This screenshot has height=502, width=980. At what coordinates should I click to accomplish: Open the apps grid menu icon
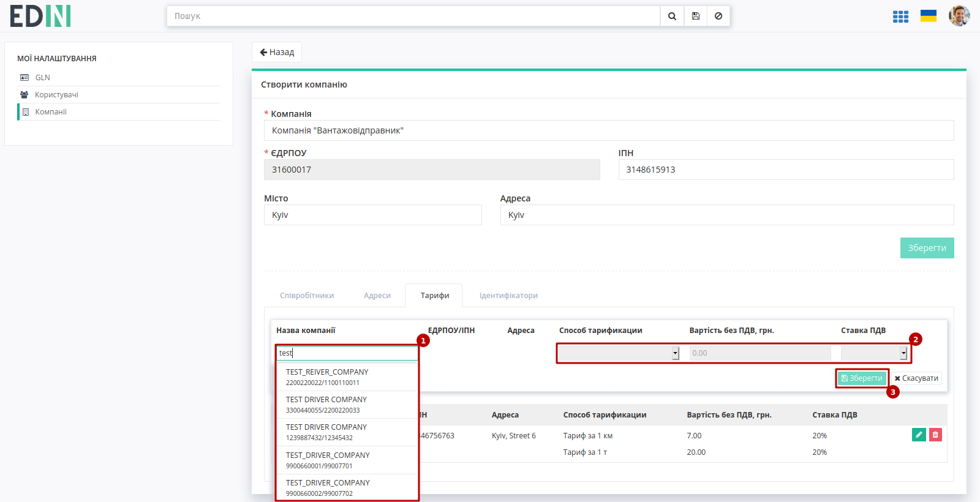pos(900,17)
